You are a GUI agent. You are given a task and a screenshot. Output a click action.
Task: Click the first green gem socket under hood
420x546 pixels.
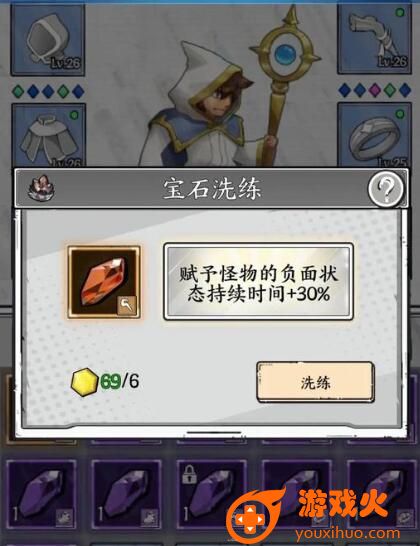(18, 91)
